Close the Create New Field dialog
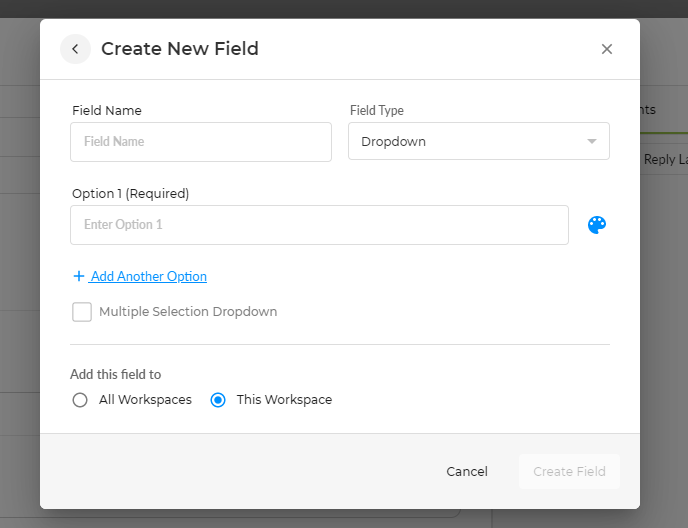The width and height of the screenshot is (688, 528). (x=607, y=49)
